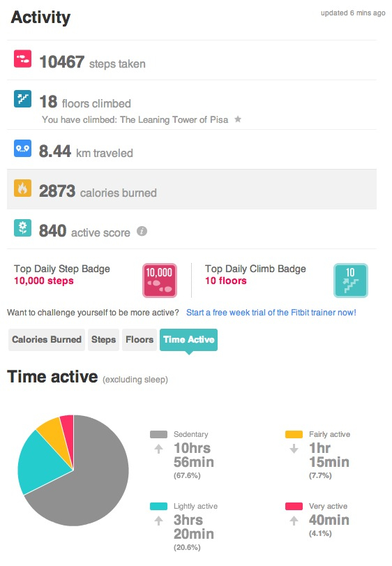Switch to the Floors tab
Screen dimensions: 392x566
pos(140,340)
